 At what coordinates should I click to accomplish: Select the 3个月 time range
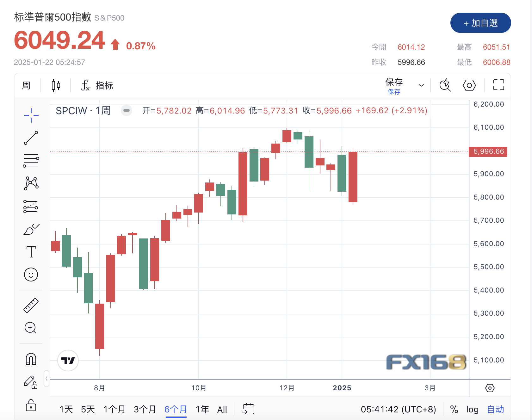point(145,410)
